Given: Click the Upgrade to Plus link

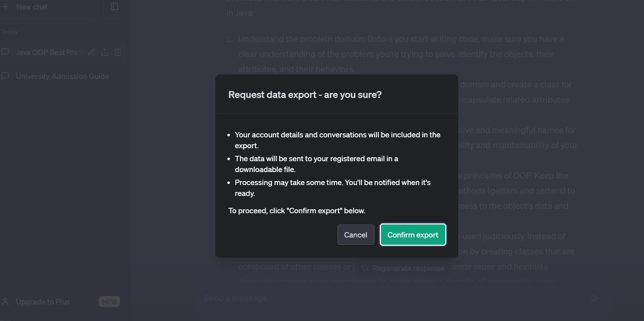Looking at the screenshot, I should 43,302.
